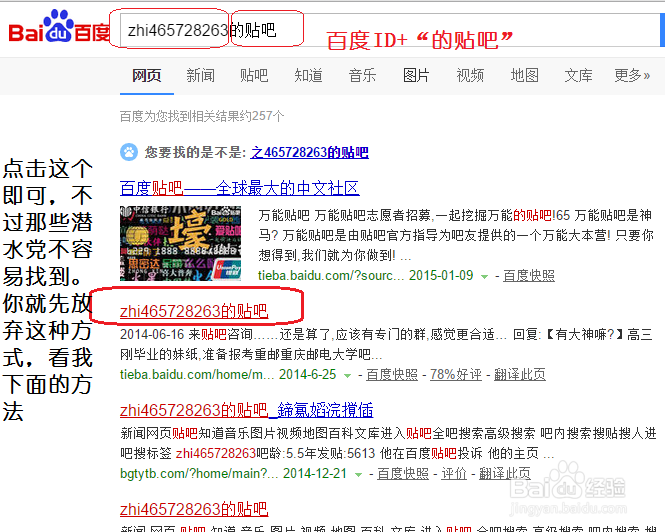Image resolution: width=665 pixels, height=532 pixels.
Task: Switch to the 图片 tab
Action: pyautogui.click(x=416, y=76)
